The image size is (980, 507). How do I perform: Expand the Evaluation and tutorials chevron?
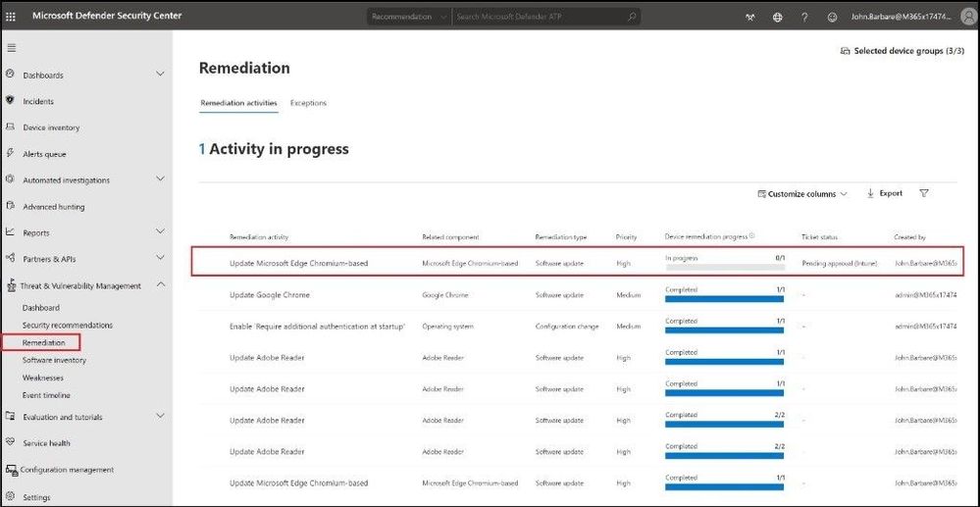pyautogui.click(x=160, y=416)
